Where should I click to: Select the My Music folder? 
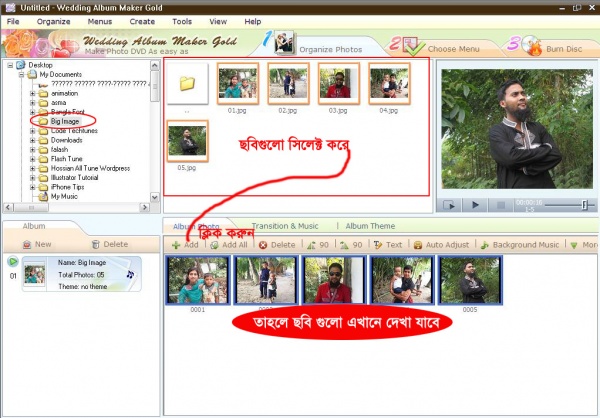pos(64,196)
